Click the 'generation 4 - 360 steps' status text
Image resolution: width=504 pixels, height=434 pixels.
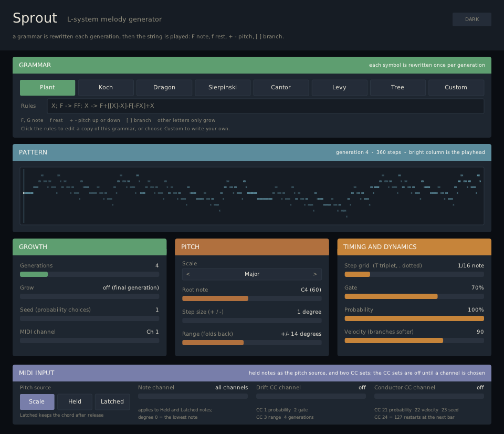point(369,152)
